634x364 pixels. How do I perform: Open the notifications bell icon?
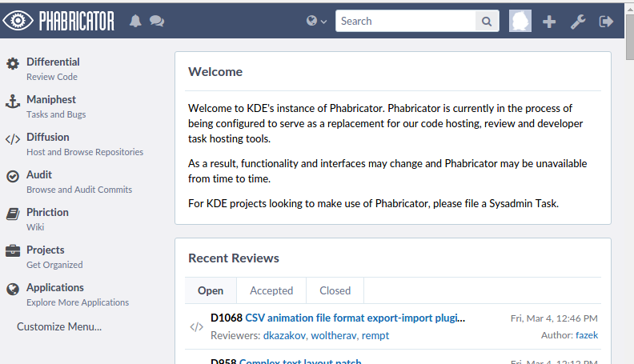tap(135, 21)
